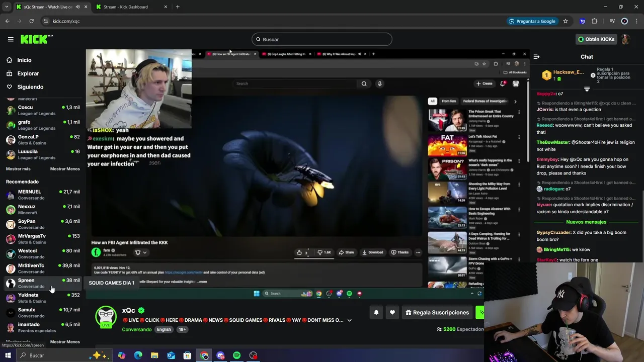Open Nexxuz recommended channel
The width and height of the screenshot is (644, 362).
(x=42, y=209)
